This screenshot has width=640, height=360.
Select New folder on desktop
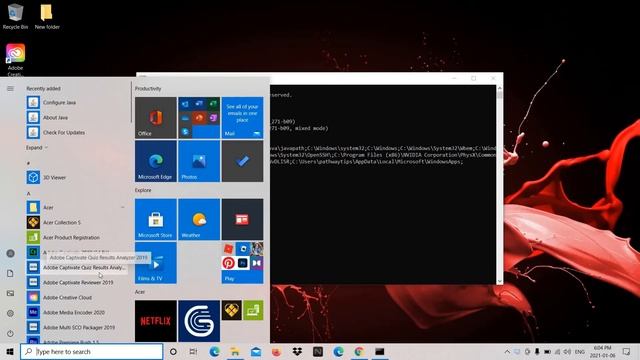point(47,16)
